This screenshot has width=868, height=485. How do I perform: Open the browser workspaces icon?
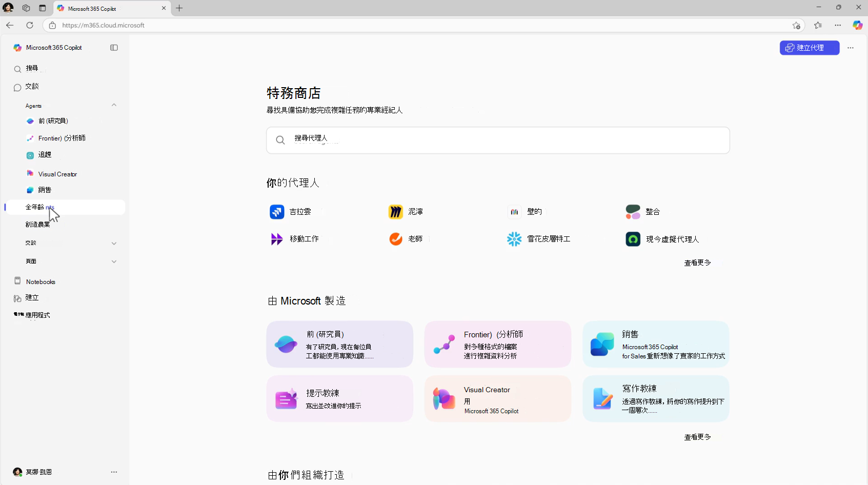[26, 8]
